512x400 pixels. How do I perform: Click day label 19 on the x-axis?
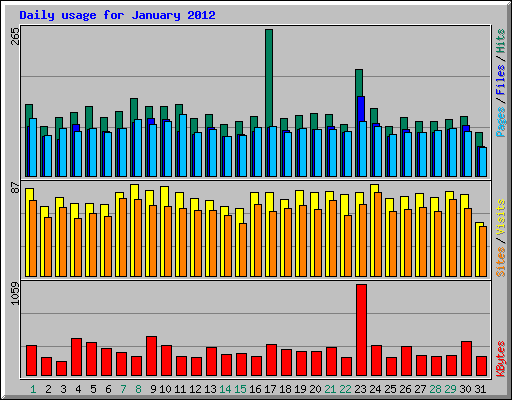[x=300, y=389]
